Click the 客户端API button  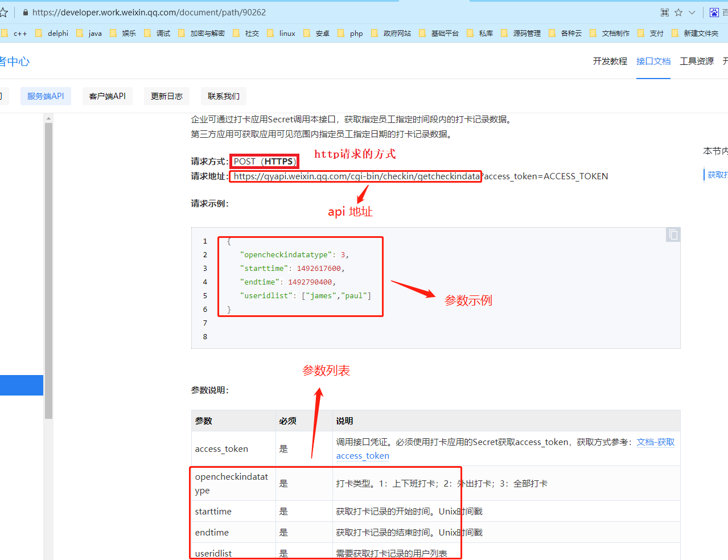pos(107,96)
